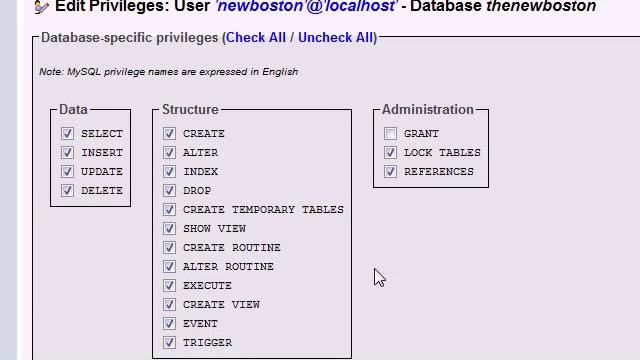Click the TRIGGER label text
This screenshot has height=360, width=640.
(207, 343)
